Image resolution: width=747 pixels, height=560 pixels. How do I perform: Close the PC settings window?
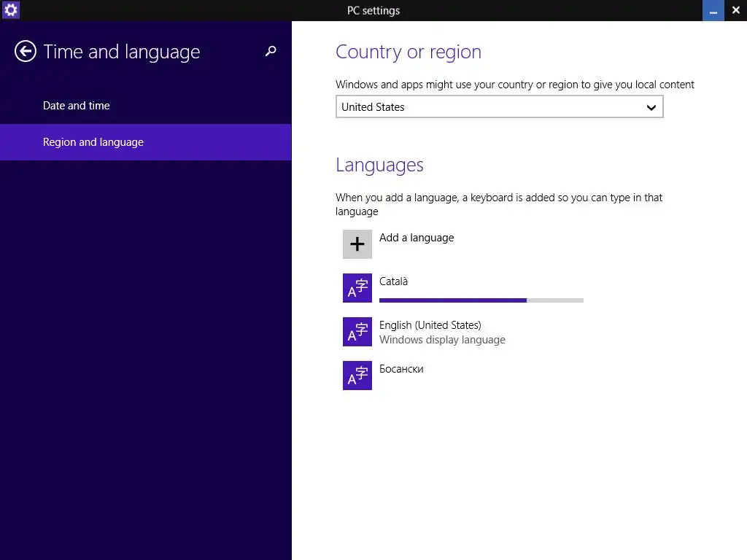[x=735, y=10]
